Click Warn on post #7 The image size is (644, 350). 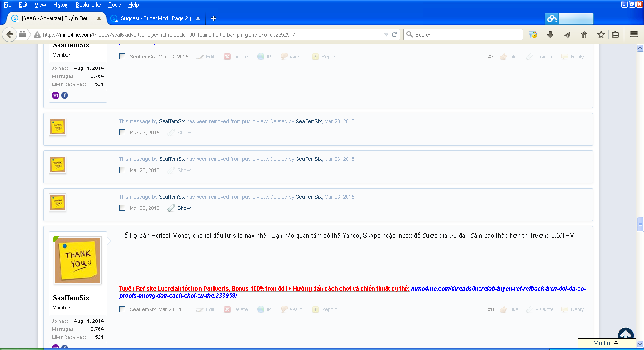coord(291,57)
